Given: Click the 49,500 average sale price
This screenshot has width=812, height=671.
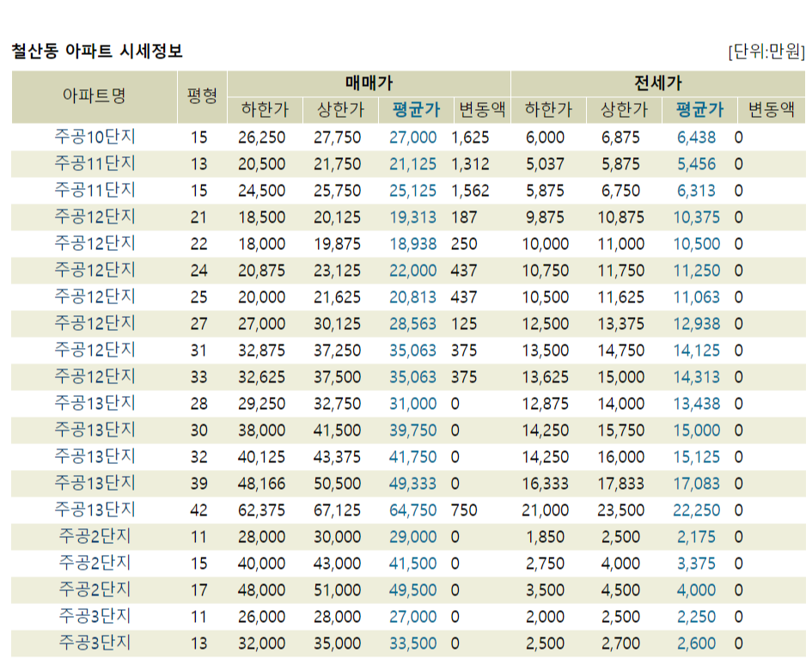Looking at the screenshot, I should pos(412,591).
